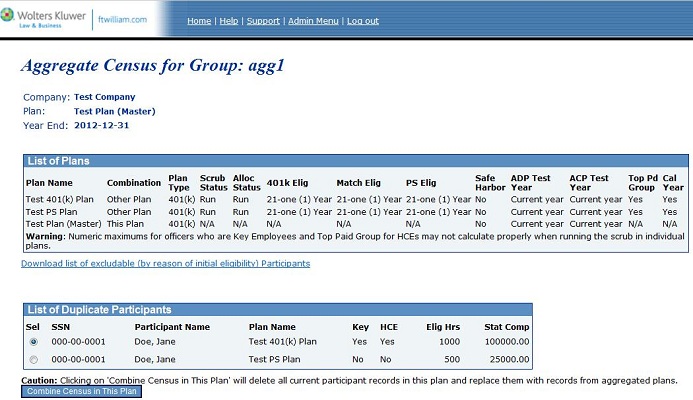Click the Participant Name column header
The image size is (693, 400).
[172, 327]
